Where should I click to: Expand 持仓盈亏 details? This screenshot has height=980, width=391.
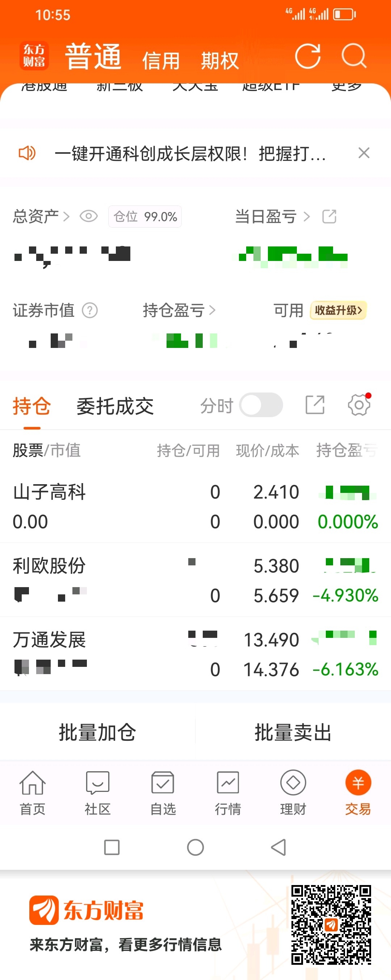coord(179,311)
